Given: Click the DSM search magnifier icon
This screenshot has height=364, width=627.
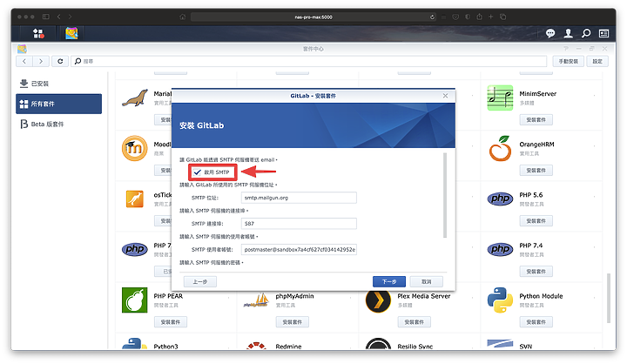Looking at the screenshot, I should (586, 33).
